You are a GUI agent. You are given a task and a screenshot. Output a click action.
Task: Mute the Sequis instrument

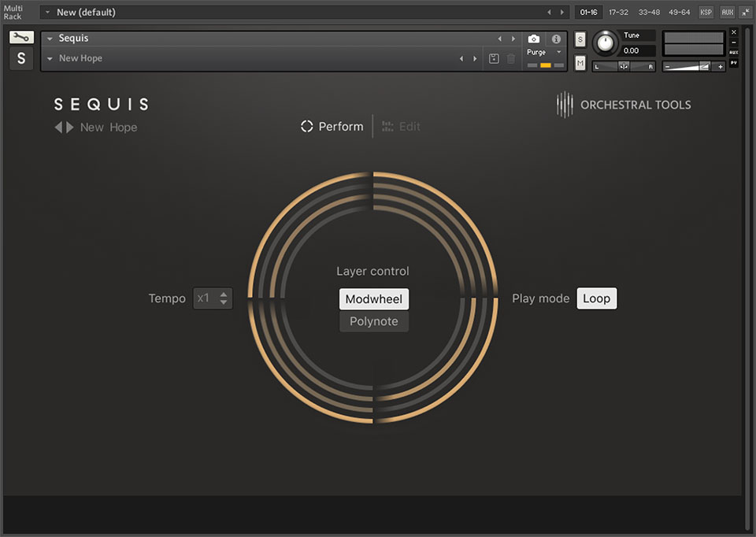click(x=580, y=63)
